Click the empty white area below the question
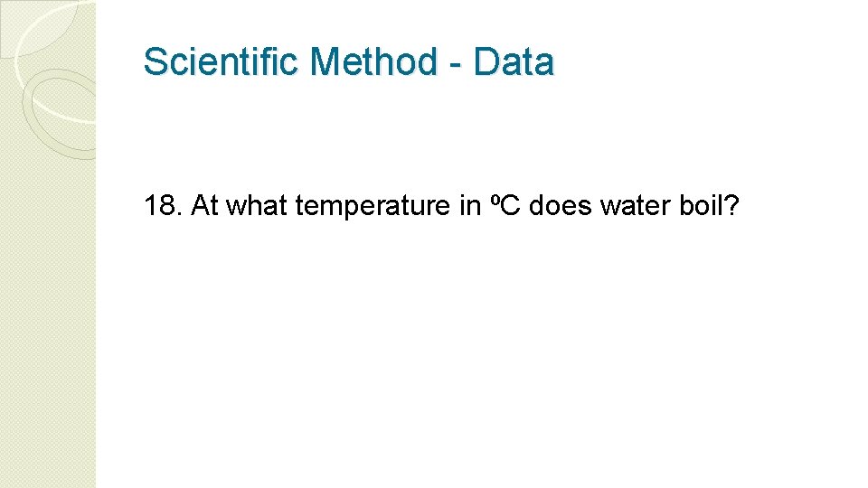868x488 pixels. click(x=476, y=354)
